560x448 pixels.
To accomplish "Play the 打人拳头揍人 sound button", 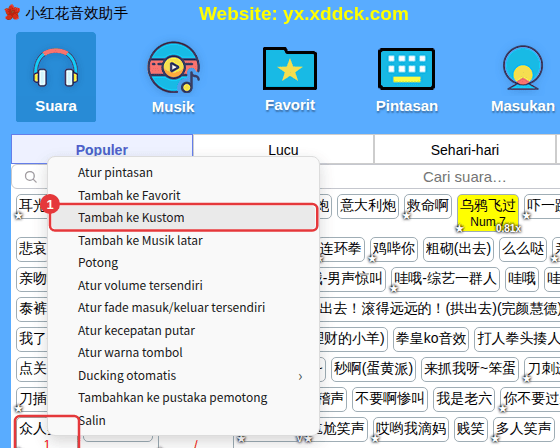I will coord(518,338).
